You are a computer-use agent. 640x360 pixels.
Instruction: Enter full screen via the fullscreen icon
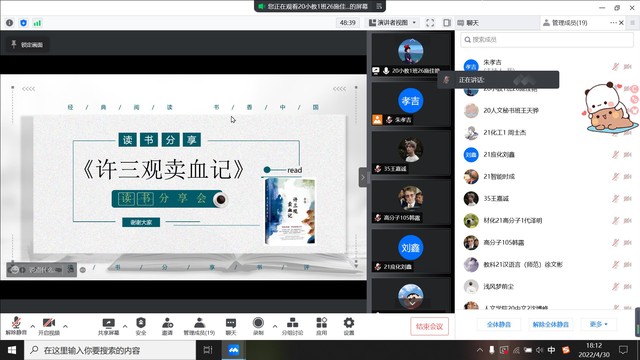pos(430,23)
